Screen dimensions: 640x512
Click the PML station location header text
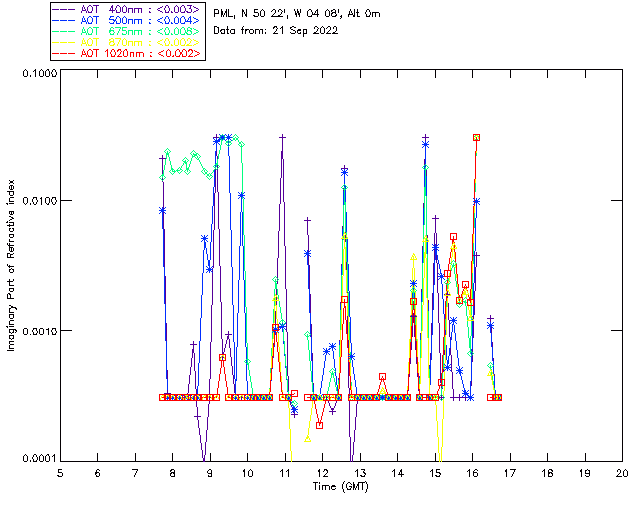coord(297,14)
